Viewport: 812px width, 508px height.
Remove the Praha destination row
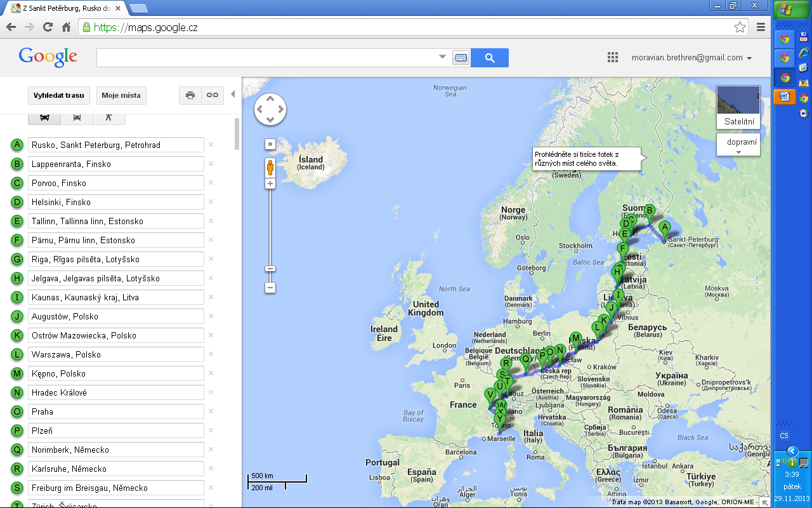point(211,411)
